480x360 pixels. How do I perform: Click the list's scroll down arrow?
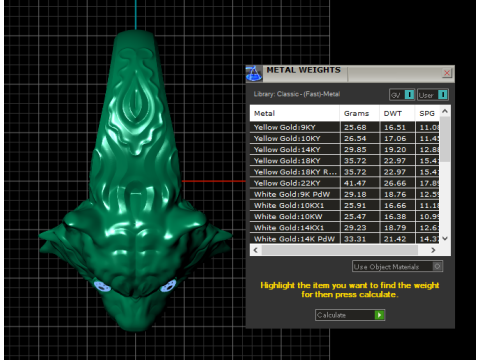click(445, 238)
